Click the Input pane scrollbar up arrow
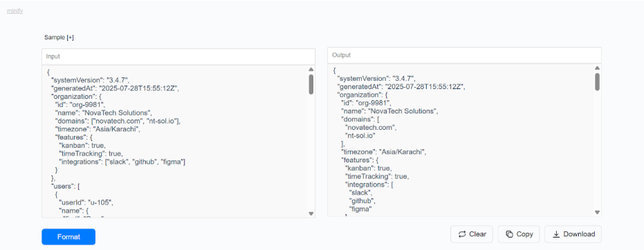Screen dimensions: 644x250 311,69
